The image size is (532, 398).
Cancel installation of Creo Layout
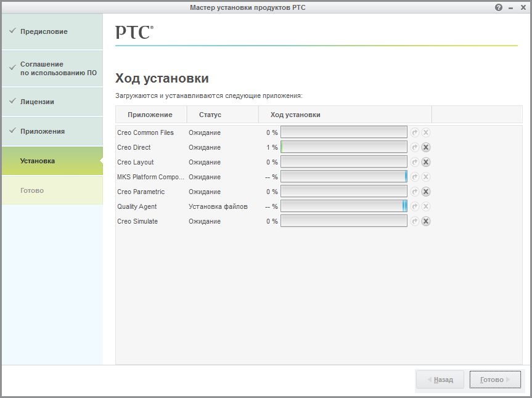426,162
